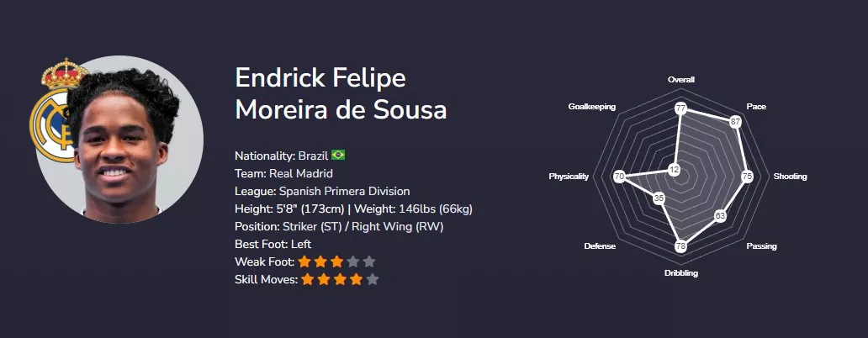The width and height of the screenshot is (868, 338).
Task: Click the Overall 77 radar point
Action: 680,108
